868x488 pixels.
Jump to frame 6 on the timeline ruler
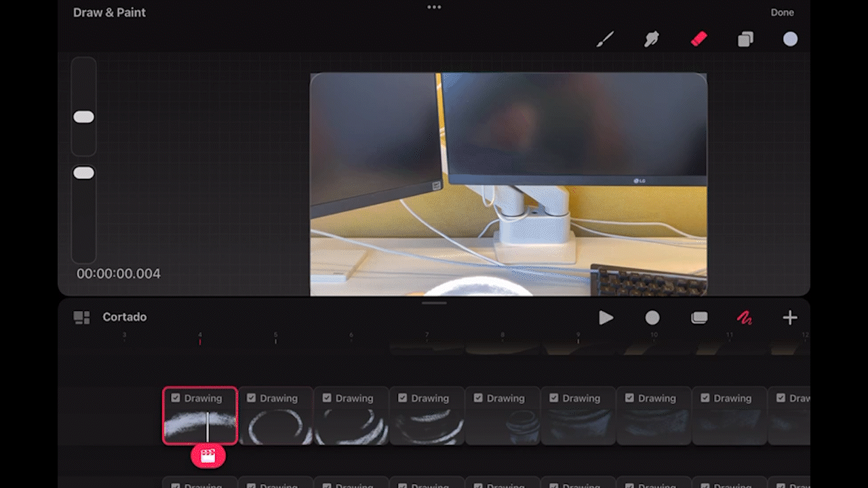click(x=351, y=335)
